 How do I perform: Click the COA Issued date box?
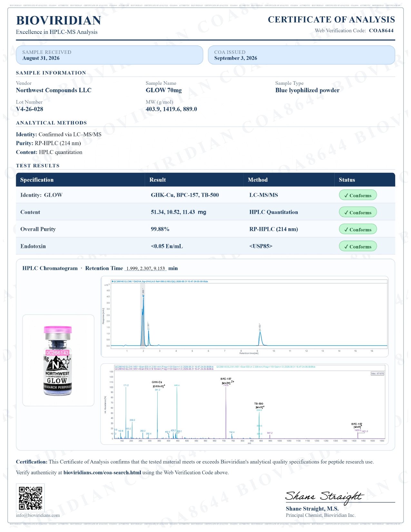coord(301,55)
